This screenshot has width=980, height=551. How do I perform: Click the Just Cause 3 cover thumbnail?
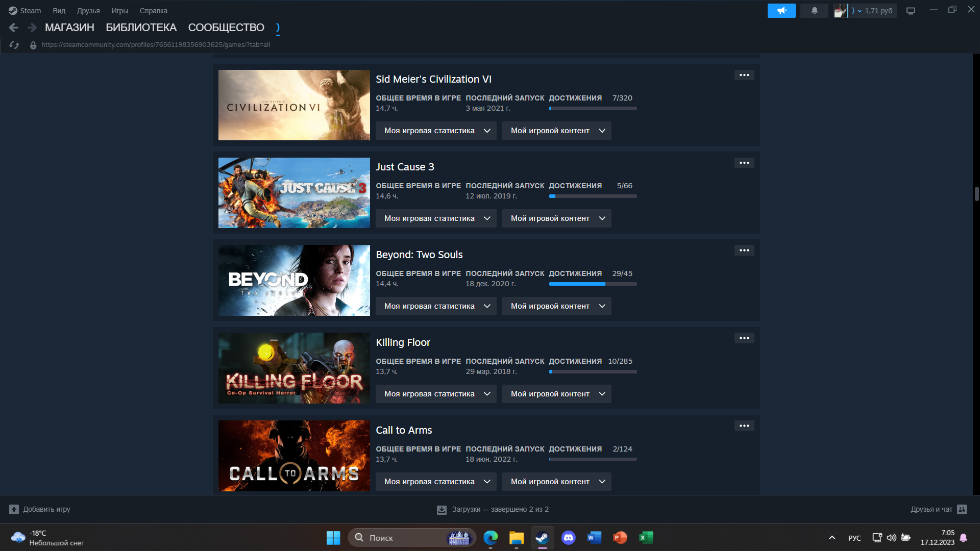pyautogui.click(x=294, y=193)
